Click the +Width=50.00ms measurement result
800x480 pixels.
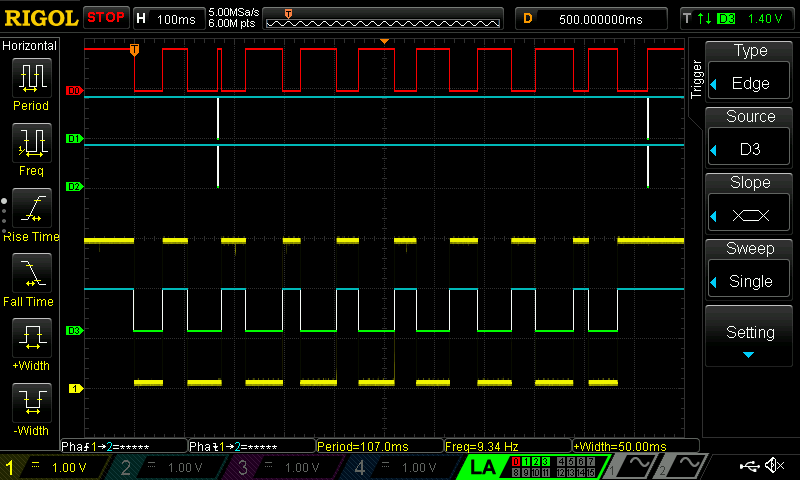pyautogui.click(x=636, y=446)
